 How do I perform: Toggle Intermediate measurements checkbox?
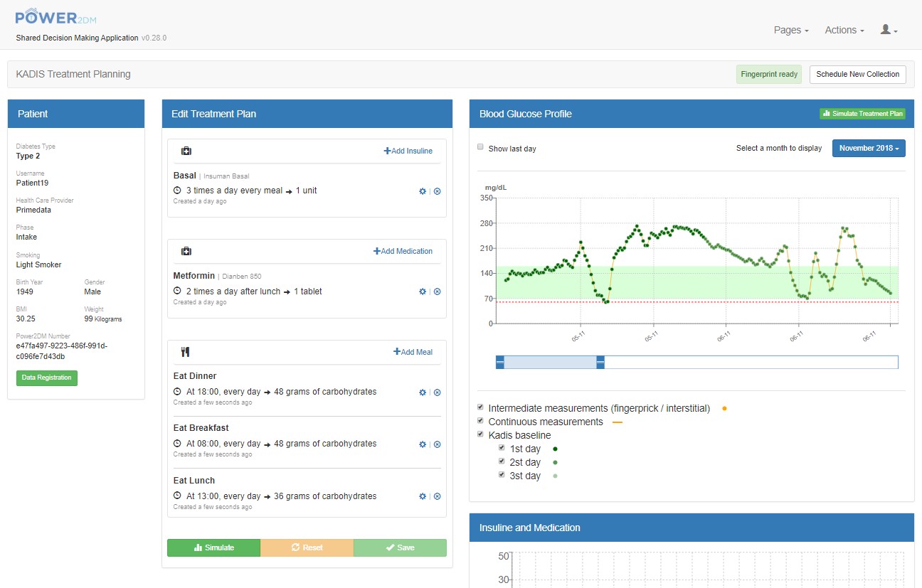[480, 407]
